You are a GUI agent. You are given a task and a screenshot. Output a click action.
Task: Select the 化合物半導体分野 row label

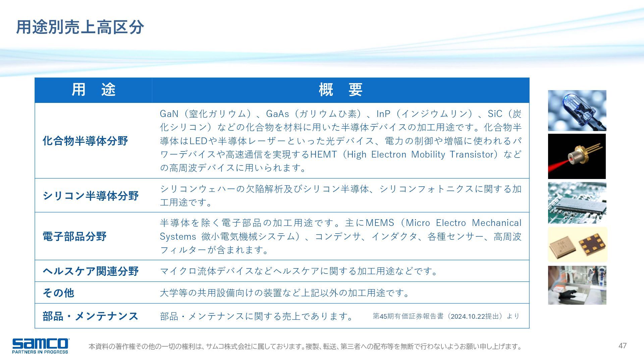pos(85,141)
